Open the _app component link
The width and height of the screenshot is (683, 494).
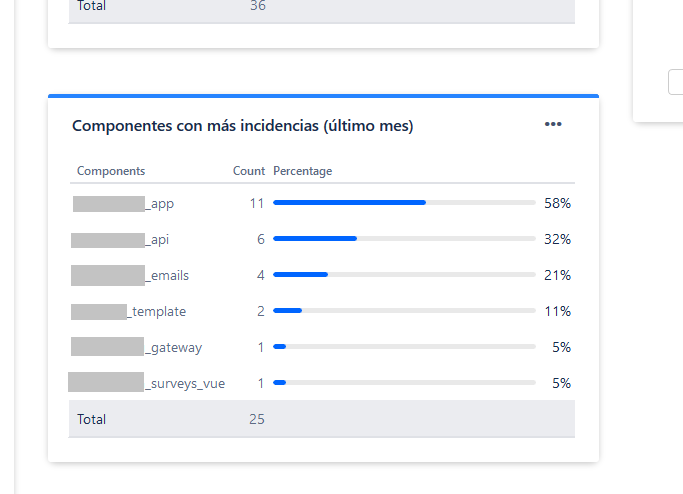tap(123, 203)
